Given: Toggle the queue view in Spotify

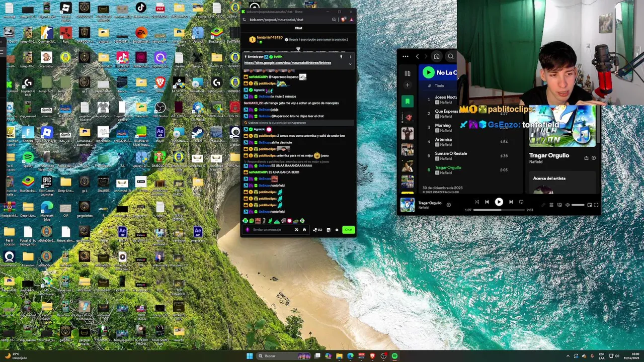Looking at the screenshot, I should click(x=551, y=205).
